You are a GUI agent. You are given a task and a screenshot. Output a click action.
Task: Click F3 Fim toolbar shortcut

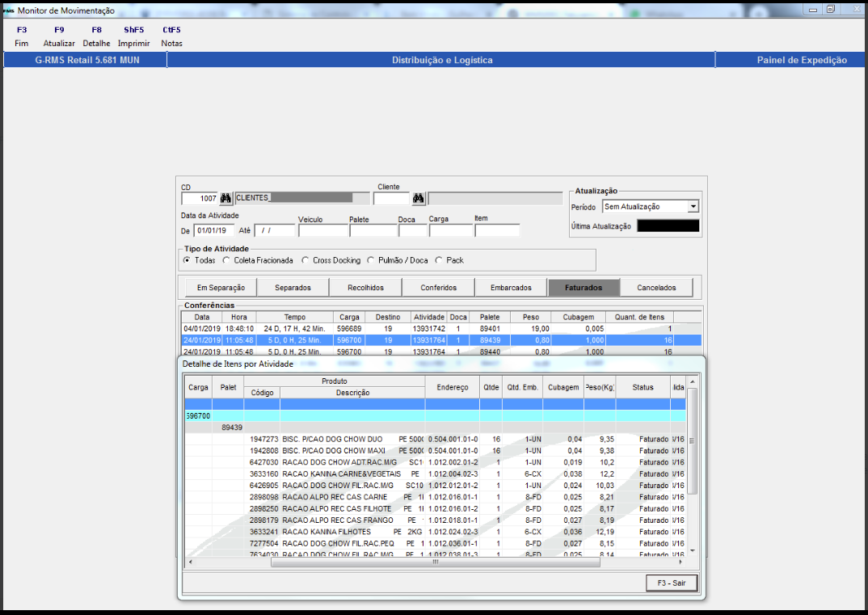click(x=22, y=36)
